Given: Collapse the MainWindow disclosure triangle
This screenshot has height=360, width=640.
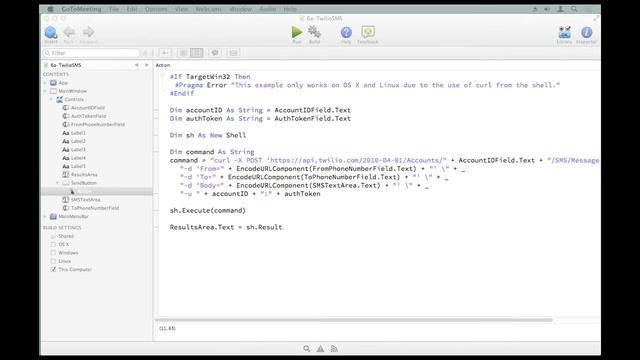Looking at the screenshot, I should (45, 91).
